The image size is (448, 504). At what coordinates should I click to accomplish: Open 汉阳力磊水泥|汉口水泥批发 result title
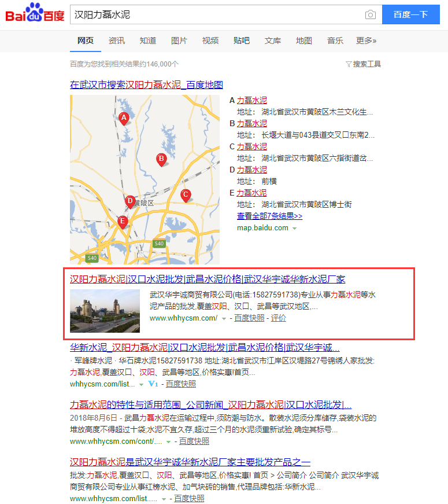pos(208,279)
